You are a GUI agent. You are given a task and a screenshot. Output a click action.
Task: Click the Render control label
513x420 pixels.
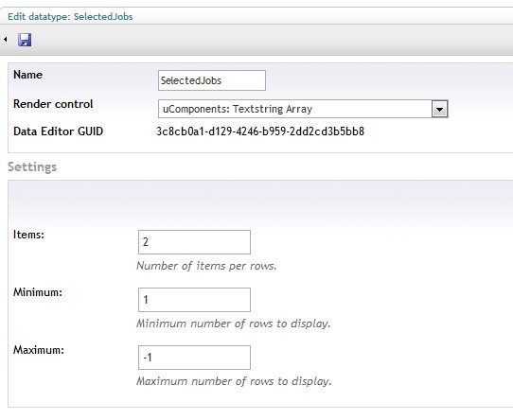pos(53,104)
